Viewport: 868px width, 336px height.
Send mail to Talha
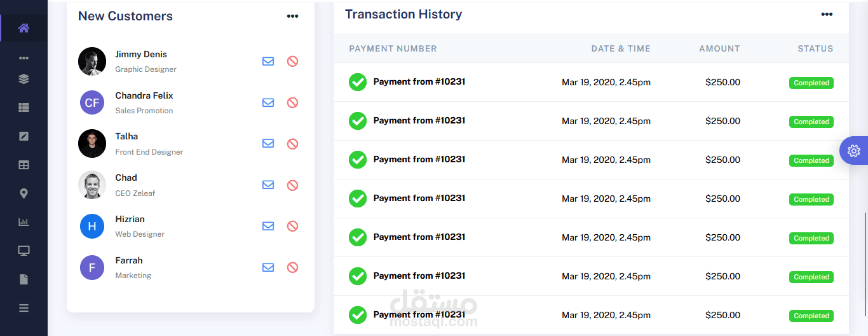click(x=268, y=144)
